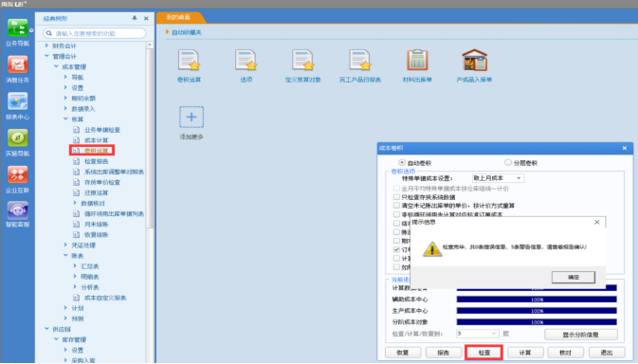Open the 产成品入库单 desktop shortcut icon
Screen dimensions: 638x364
point(474,60)
